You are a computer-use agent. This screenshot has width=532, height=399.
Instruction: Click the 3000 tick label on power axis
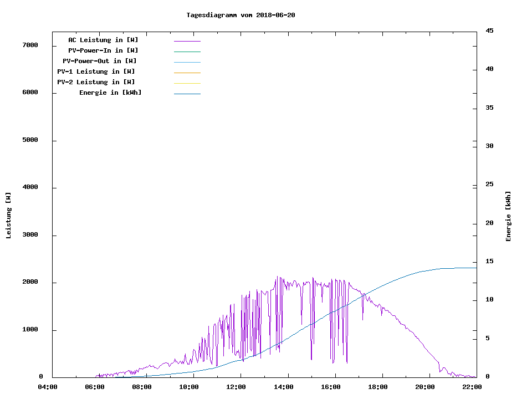click(x=30, y=235)
